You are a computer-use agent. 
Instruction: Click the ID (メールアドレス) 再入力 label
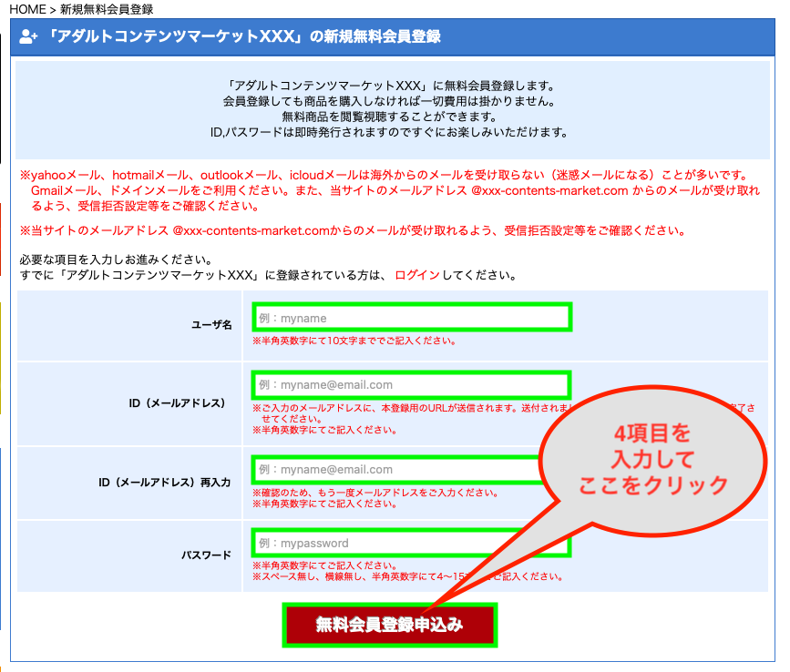click(165, 482)
